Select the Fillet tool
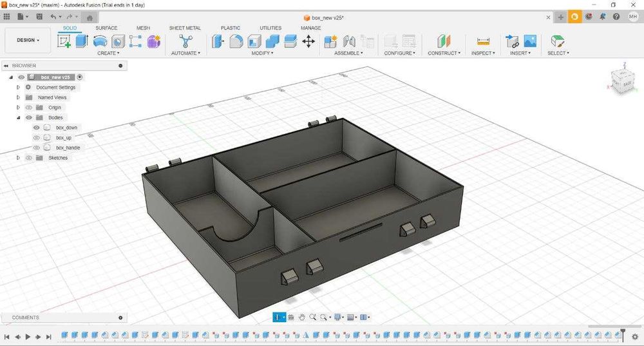644x346 pixels. pos(236,41)
